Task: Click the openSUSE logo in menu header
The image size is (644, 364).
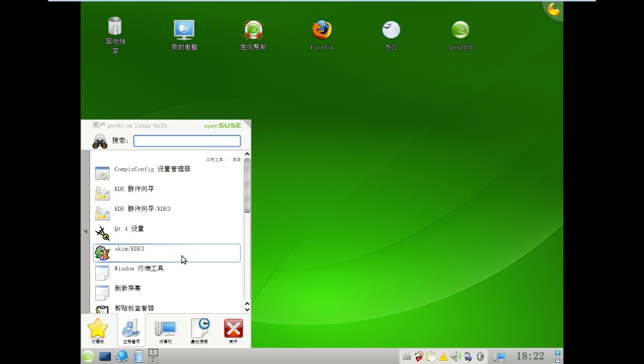Action: pyautogui.click(x=223, y=126)
